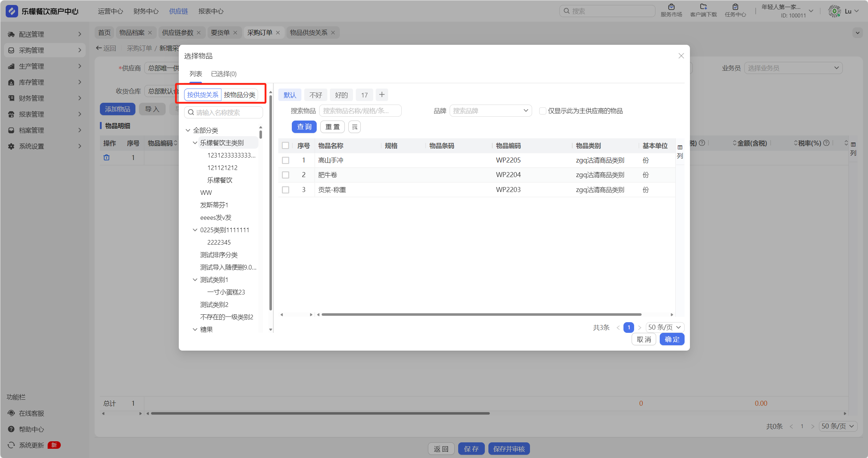Click the delete trash icon in row 1
Viewport: 868px width, 458px height.
[x=106, y=158]
